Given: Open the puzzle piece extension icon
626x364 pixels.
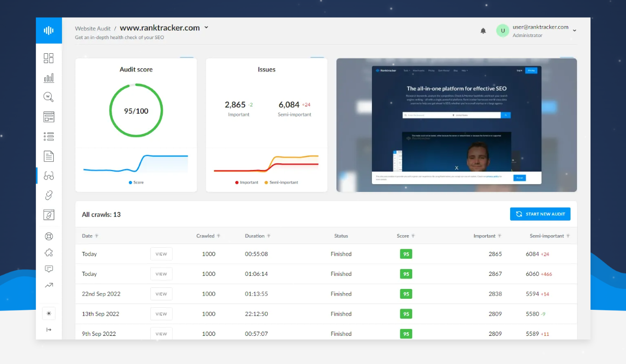Looking at the screenshot, I should click(49, 252).
